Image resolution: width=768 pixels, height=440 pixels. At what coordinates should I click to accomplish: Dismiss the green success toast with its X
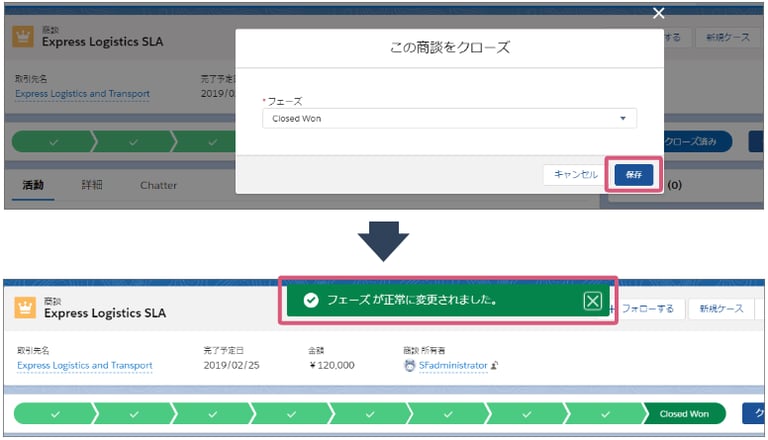592,300
